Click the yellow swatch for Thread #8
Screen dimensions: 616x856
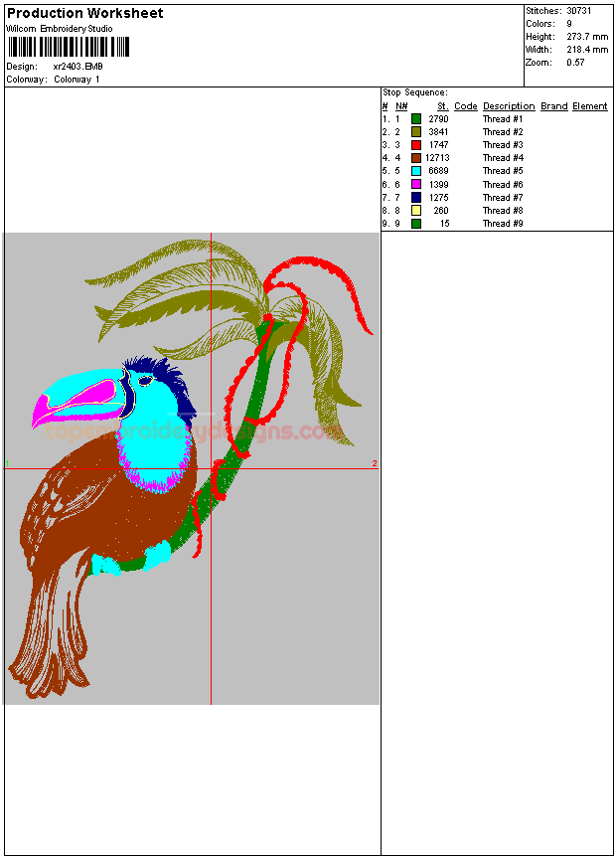(416, 211)
